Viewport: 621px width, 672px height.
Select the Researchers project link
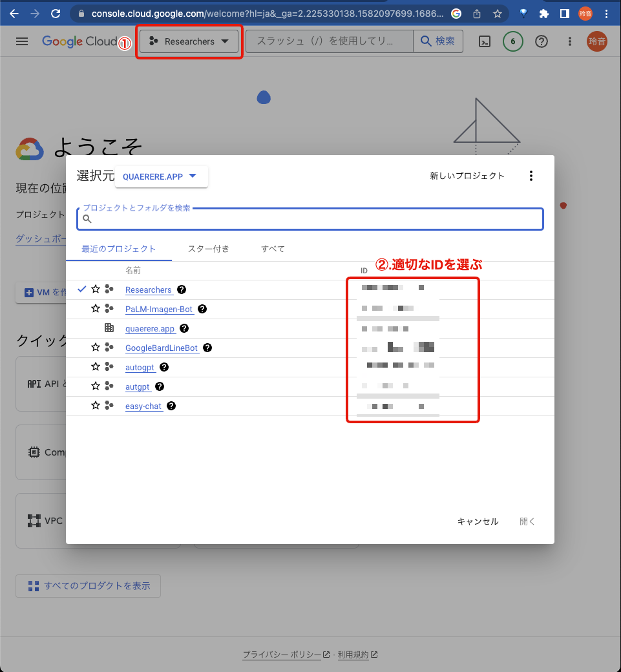click(148, 290)
